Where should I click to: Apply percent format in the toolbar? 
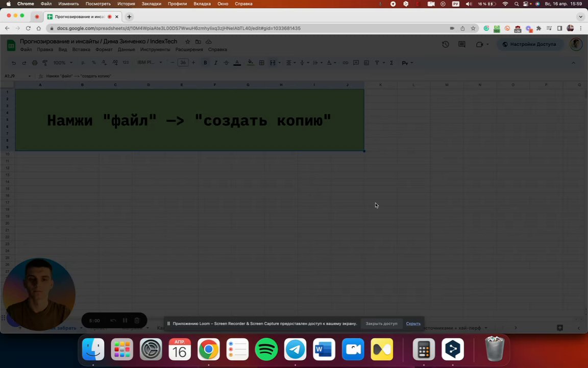point(94,63)
